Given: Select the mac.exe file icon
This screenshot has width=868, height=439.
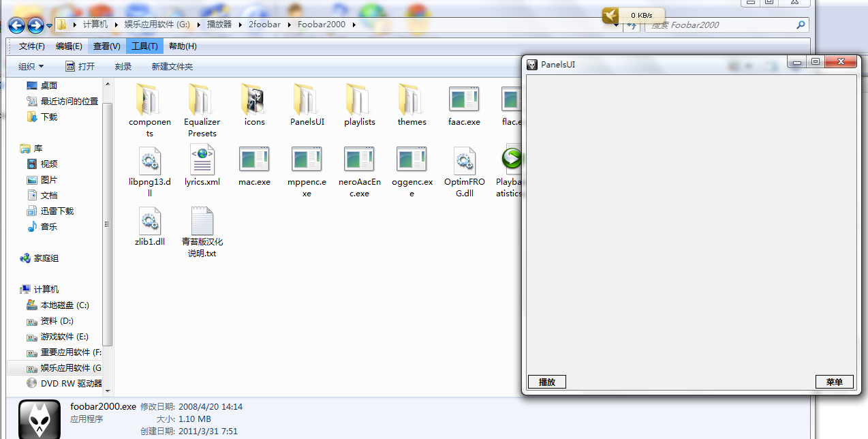Looking at the screenshot, I should click(x=254, y=159).
